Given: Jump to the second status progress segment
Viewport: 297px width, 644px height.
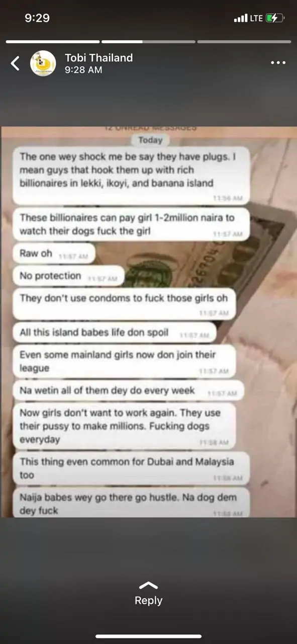Looking at the screenshot, I should point(148,42).
